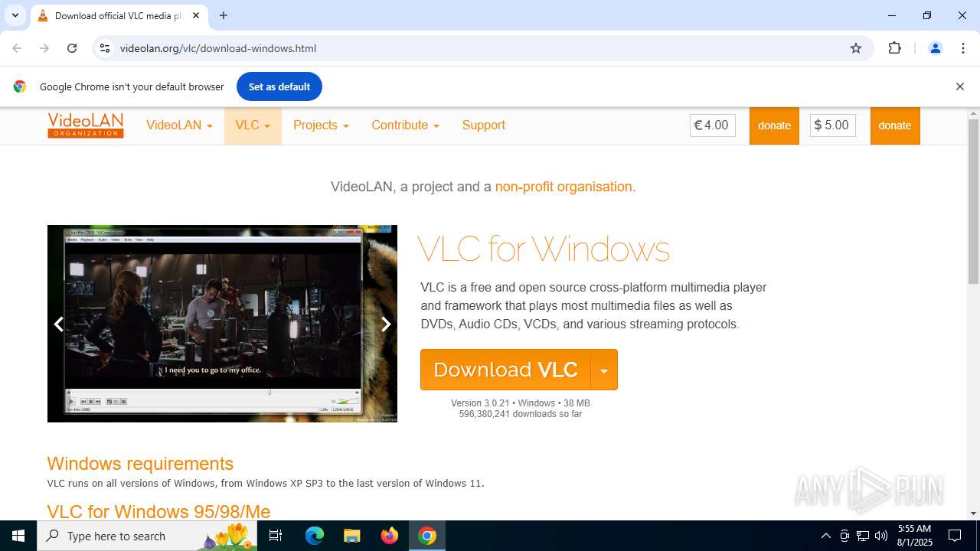This screenshot has width=980, height=551.
Task: Click the VLC for Windows 95/98/Me heading
Action: pyautogui.click(x=158, y=511)
